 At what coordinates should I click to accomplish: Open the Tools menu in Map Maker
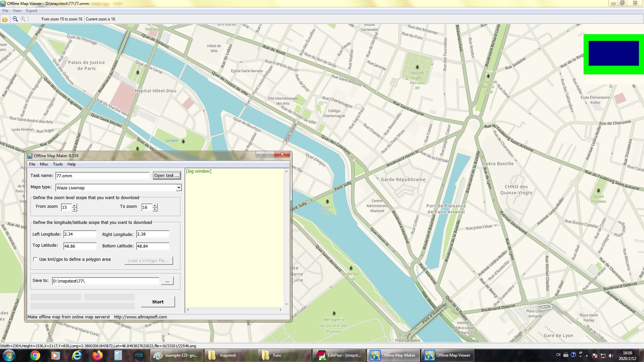(x=58, y=164)
